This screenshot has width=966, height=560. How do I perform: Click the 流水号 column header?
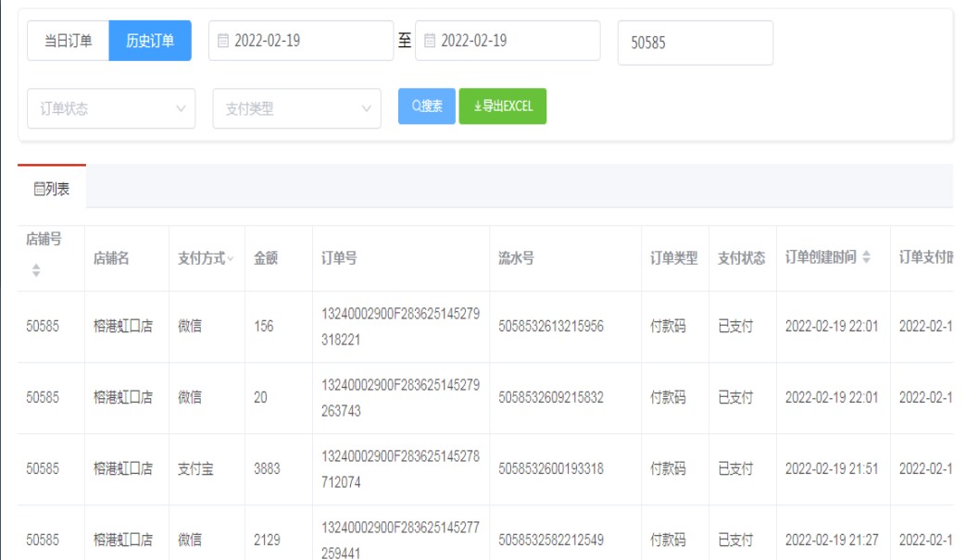pos(516,259)
